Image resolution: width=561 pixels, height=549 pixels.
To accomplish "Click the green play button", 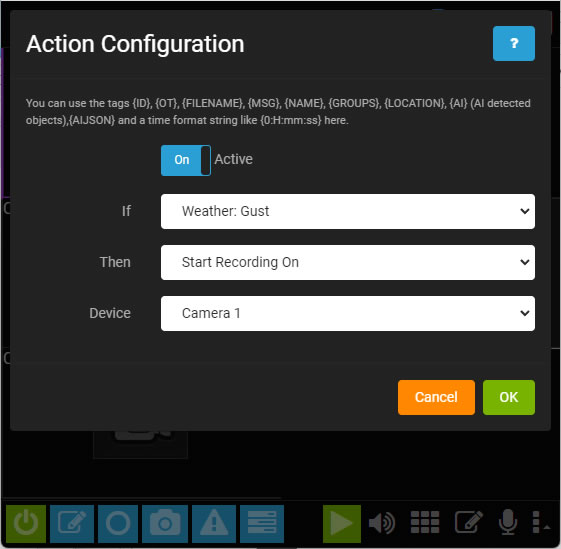I will [342, 524].
